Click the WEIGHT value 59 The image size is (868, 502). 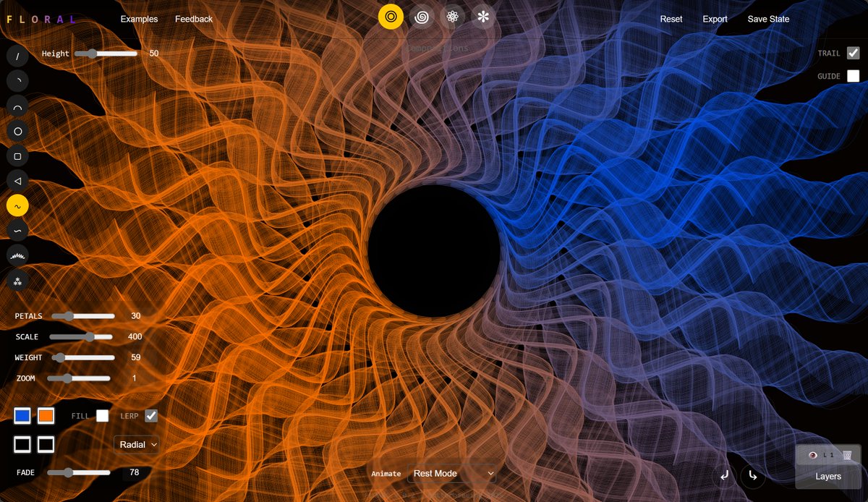(136, 357)
